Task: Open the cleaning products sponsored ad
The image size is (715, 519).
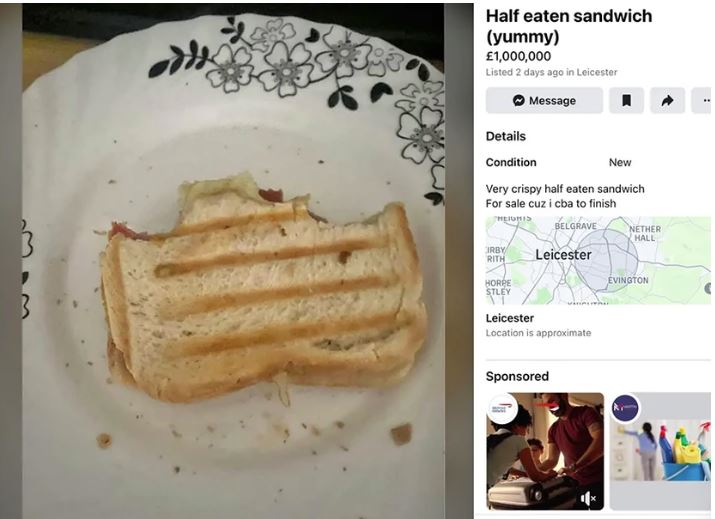Action: [662, 452]
